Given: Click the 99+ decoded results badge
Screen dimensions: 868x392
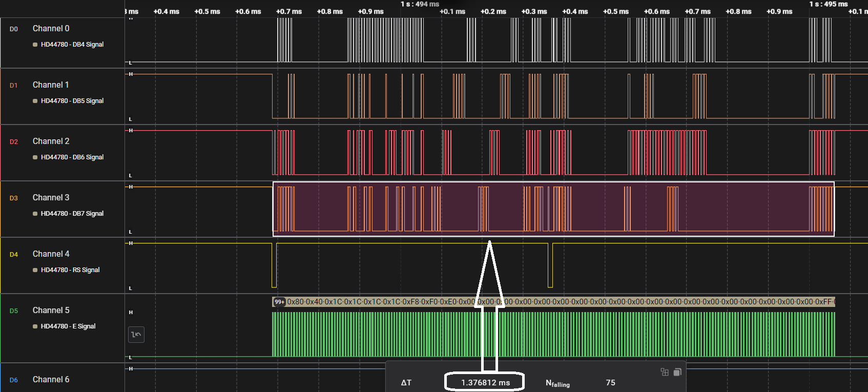Looking at the screenshot, I should (x=279, y=302).
